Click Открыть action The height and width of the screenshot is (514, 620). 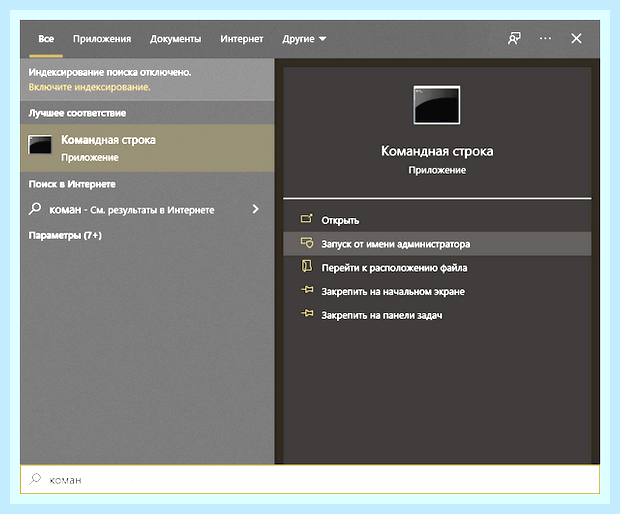click(x=437, y=220)
